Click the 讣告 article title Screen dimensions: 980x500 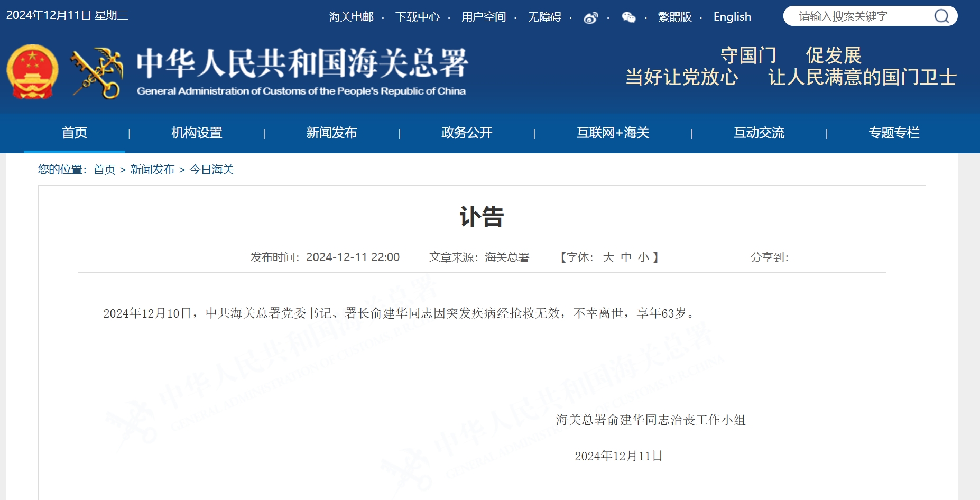pos(482,217)
